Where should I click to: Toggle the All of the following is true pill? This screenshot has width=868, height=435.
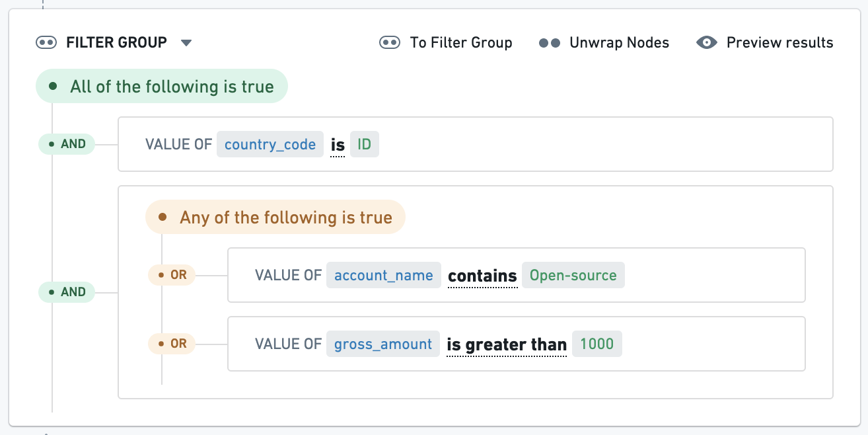[162, 86]
